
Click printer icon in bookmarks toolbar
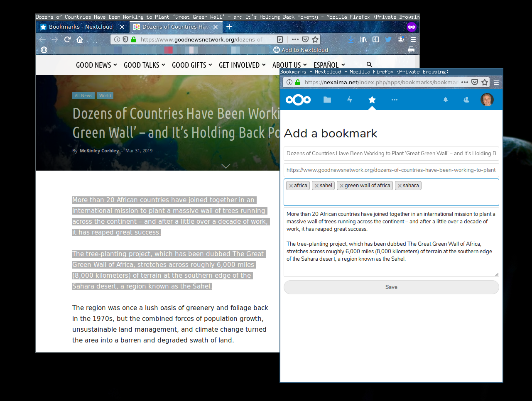click(411, 50)
